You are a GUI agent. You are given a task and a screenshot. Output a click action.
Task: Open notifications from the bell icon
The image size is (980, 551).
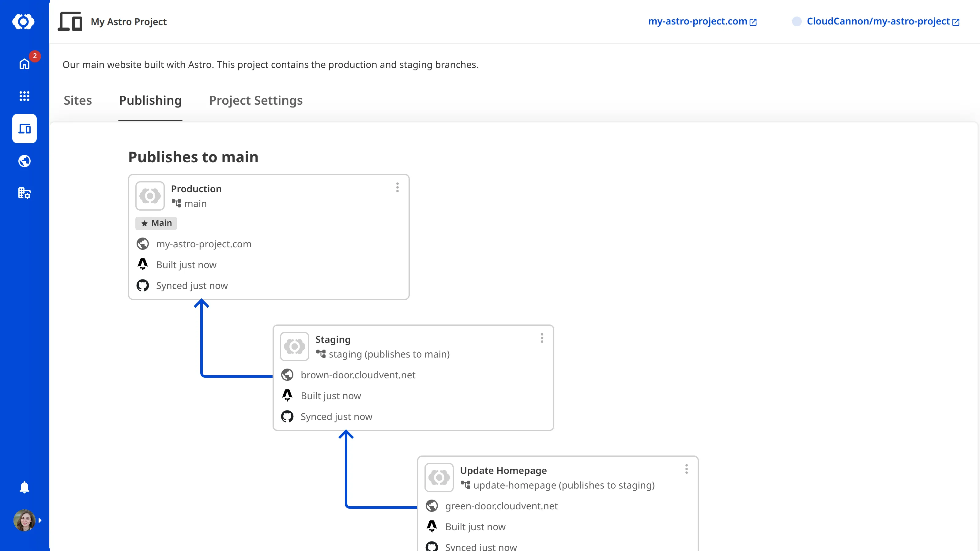pos(24,487)
